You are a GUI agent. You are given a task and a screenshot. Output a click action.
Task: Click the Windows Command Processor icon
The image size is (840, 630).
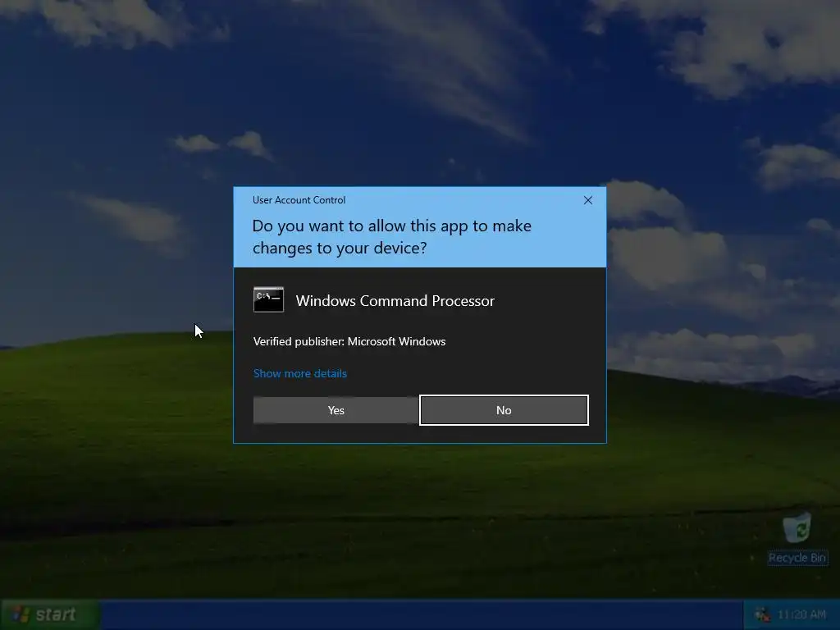click(268, 299)
